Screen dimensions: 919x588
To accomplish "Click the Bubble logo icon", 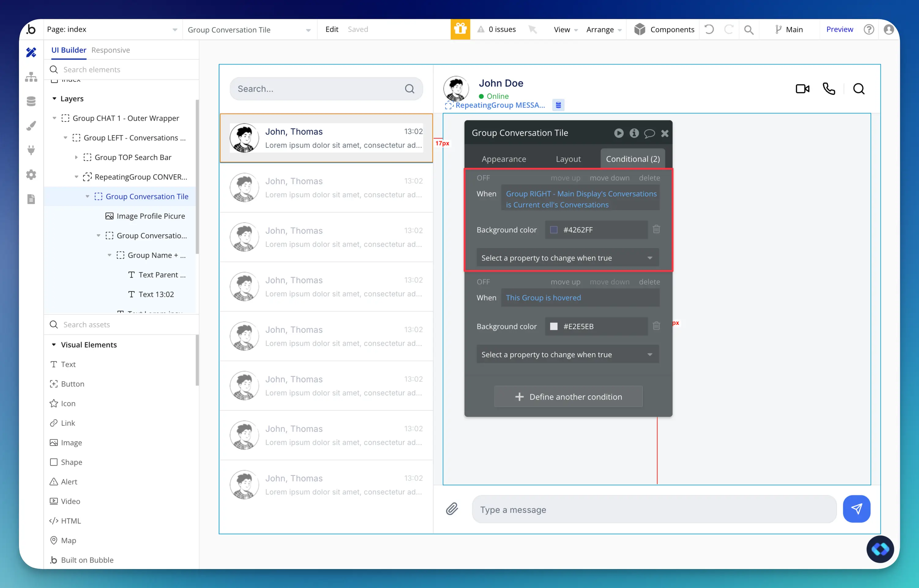I will pyautogui.click(x=31, y=29).
